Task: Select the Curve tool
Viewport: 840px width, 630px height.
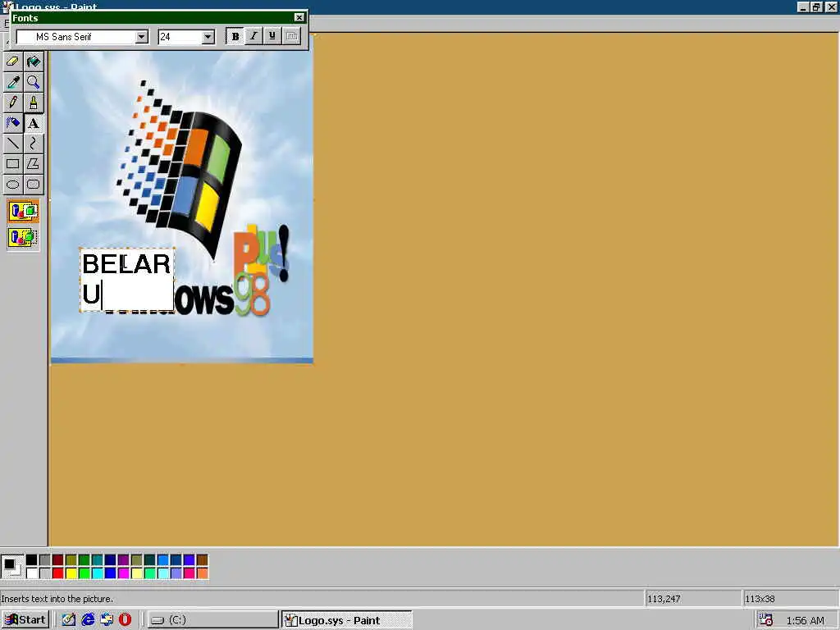Action: click(33, 144)
